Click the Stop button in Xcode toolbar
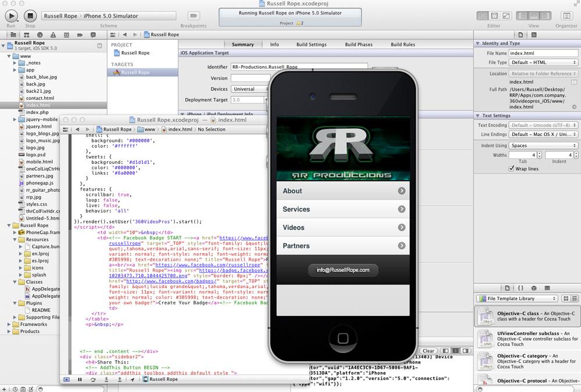 pos(30,16)
